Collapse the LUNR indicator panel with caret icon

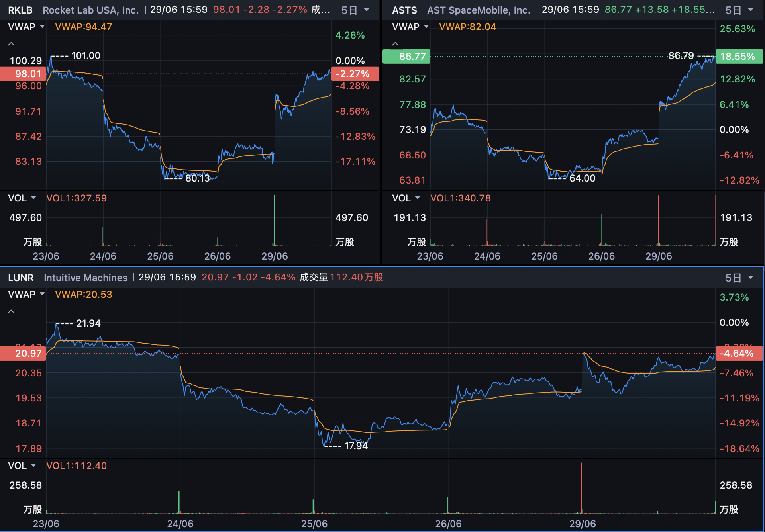click(x=11, y=311)
